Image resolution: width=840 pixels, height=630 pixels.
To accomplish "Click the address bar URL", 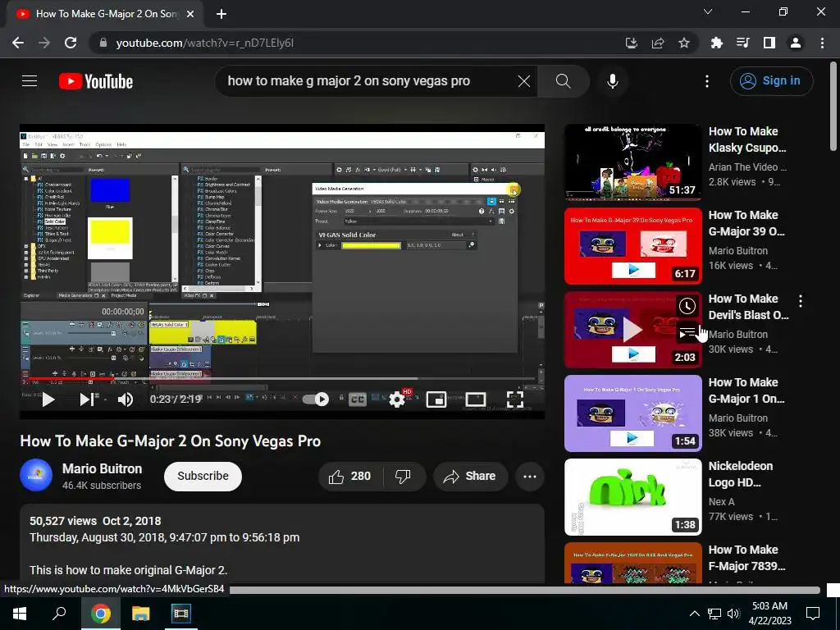I will coord(204,43).
